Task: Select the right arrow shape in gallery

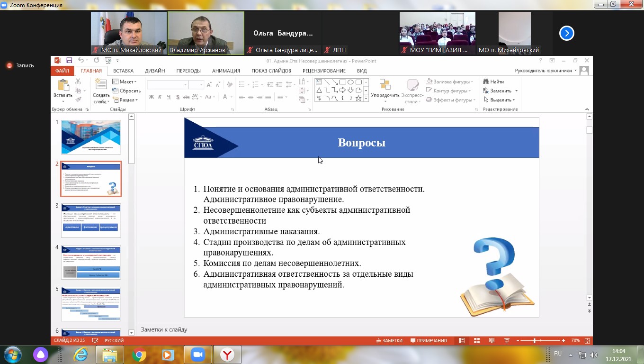Action: 342,90
